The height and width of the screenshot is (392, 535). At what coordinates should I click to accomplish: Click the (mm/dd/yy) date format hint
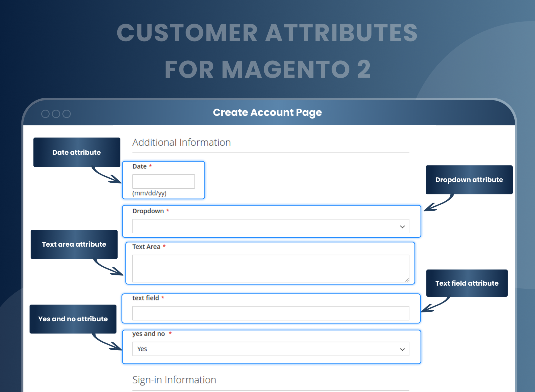coord(149,193)
